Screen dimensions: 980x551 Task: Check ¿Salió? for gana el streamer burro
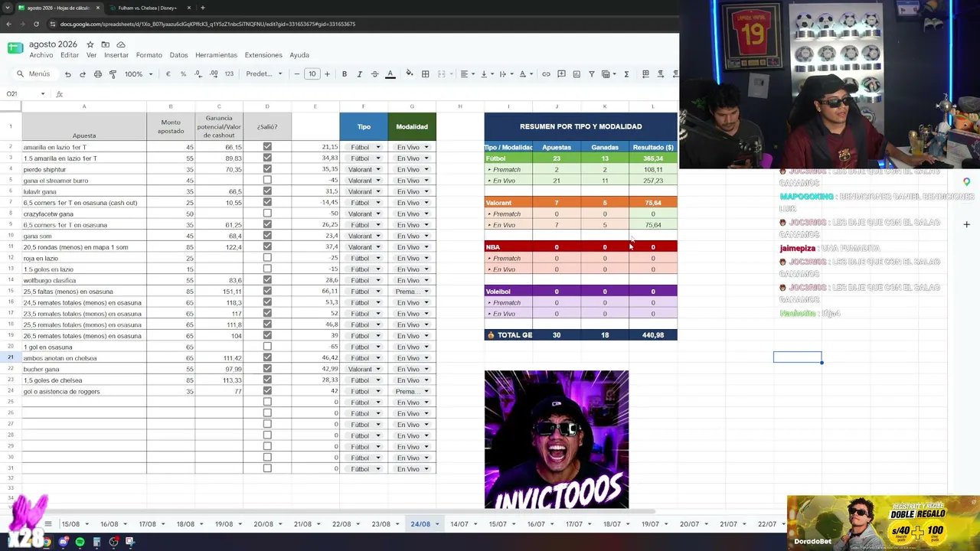tap(267, 181)
